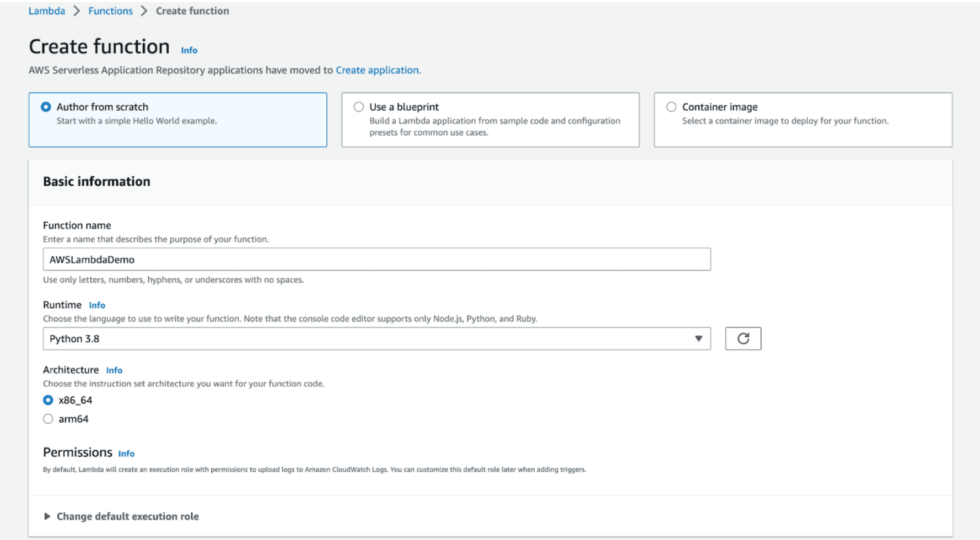
Task: Click the Python 3.8 runtime selection box
Action: point(364,338)
